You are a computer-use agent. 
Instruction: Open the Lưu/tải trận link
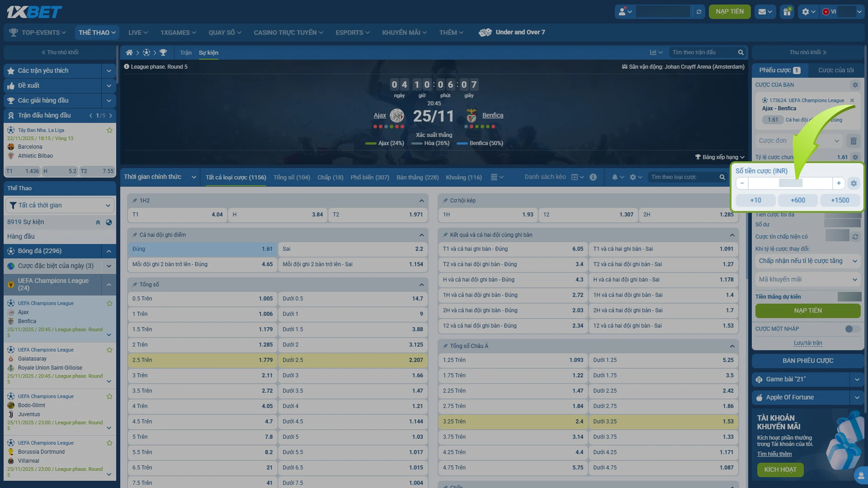[x=808, y=343]
